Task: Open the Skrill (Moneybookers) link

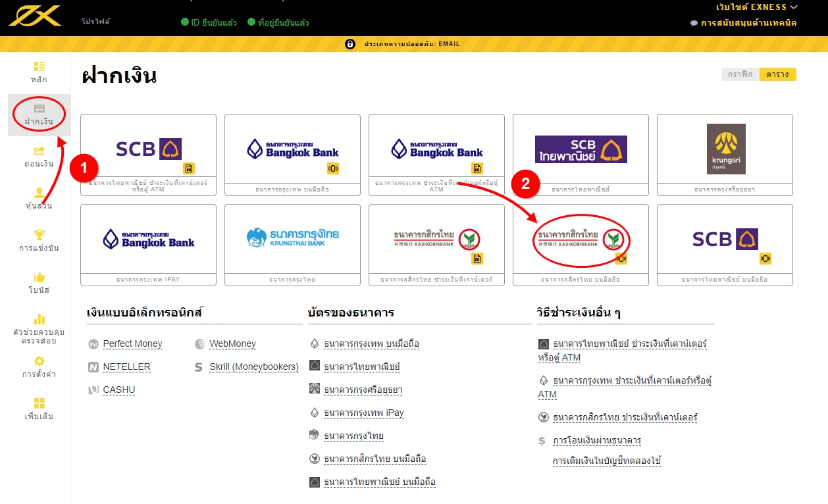Action: click(254, 367)
